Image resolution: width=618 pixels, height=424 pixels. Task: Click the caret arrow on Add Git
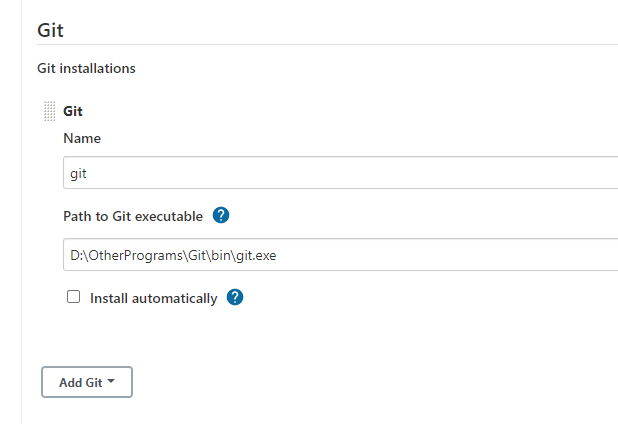(x=110, y=381)
